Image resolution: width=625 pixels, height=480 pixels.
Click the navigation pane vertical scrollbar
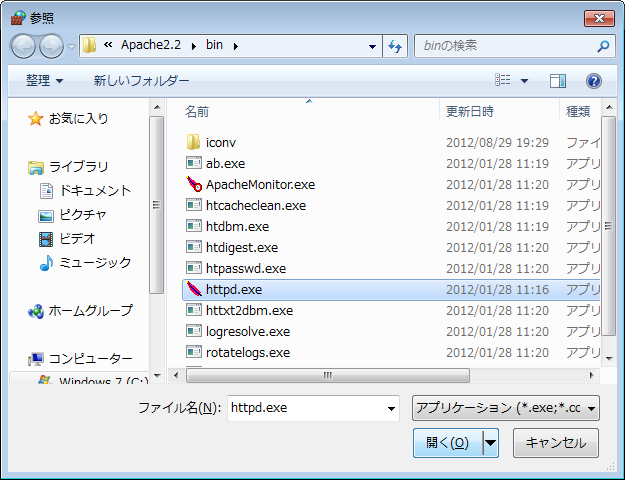[x=157, y=205]
